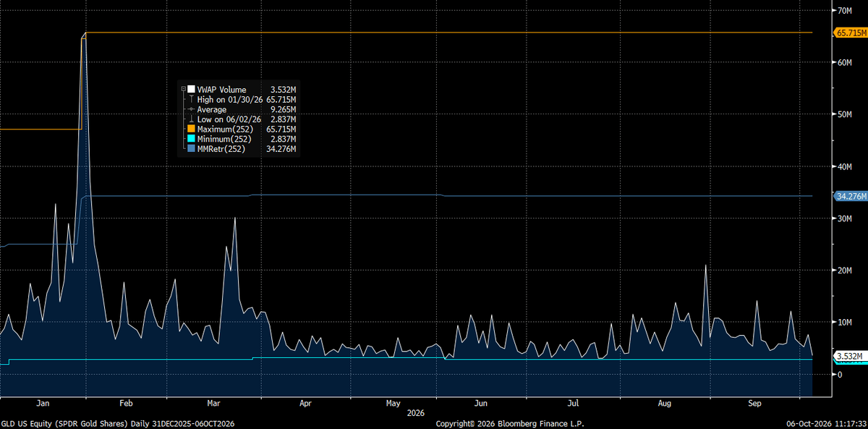
Task: Click the Low marker icon in the legend
Action: click(191, 119)
